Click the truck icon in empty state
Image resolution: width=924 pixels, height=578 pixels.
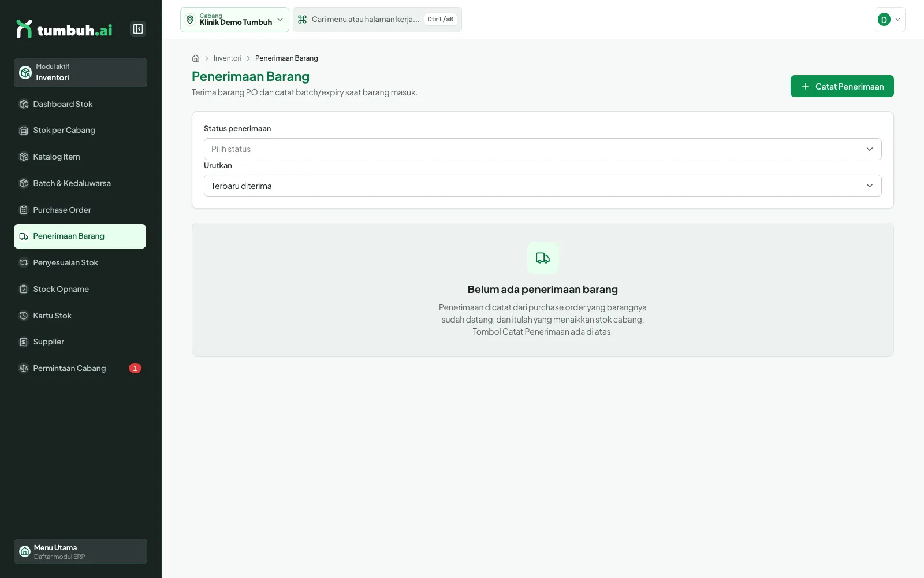543,258
